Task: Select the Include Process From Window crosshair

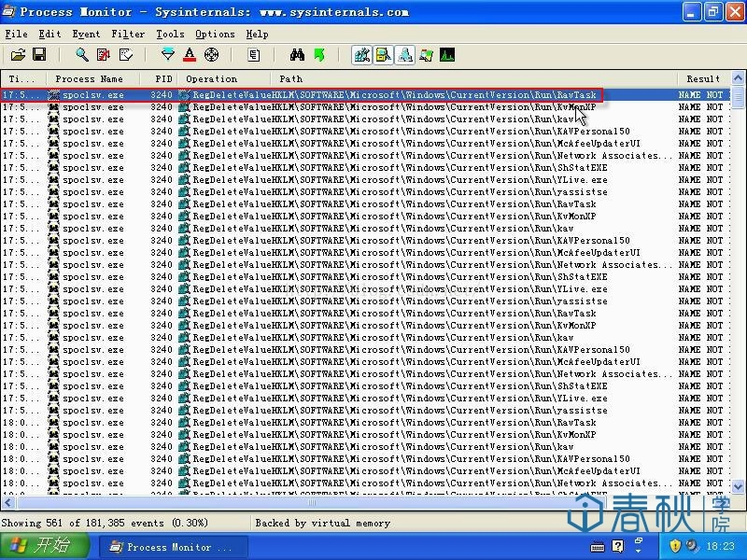Action: 212,55
